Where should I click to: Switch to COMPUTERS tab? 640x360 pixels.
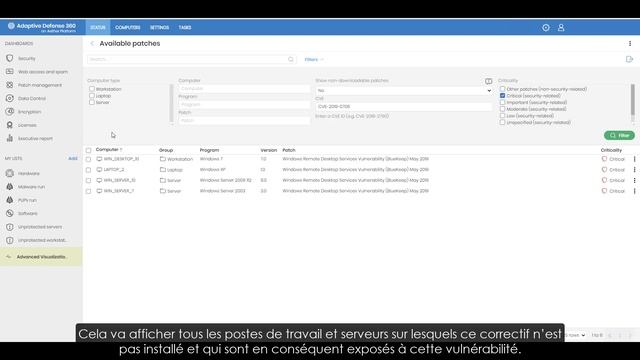(x=127, y=27)
